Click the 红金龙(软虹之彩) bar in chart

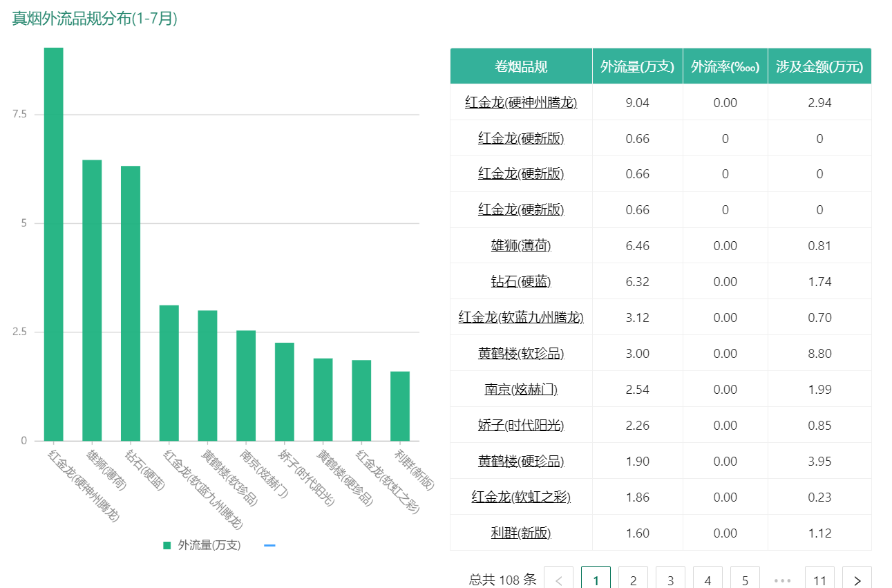(x=361, y=401)
